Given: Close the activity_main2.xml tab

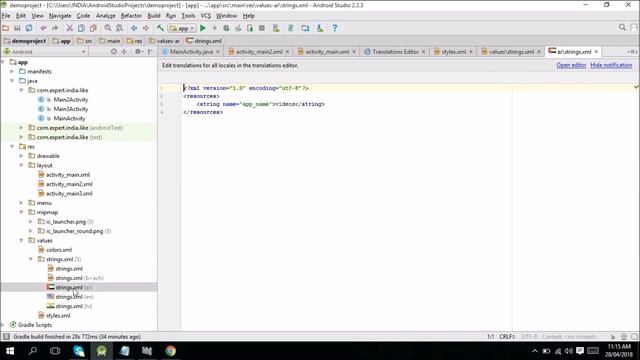Looking at the screenshot, I should coord(287,52).
